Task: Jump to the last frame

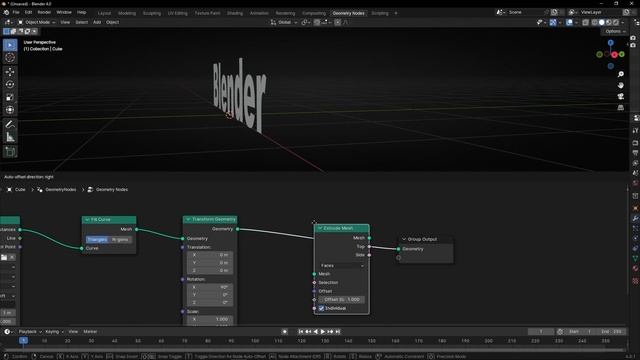Action: coord(338,332)
